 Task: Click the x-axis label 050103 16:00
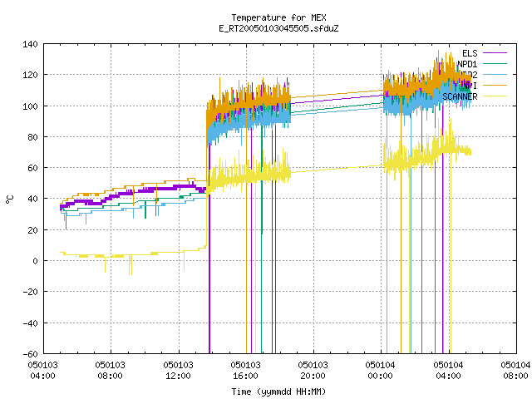click(x=245, y=371)
